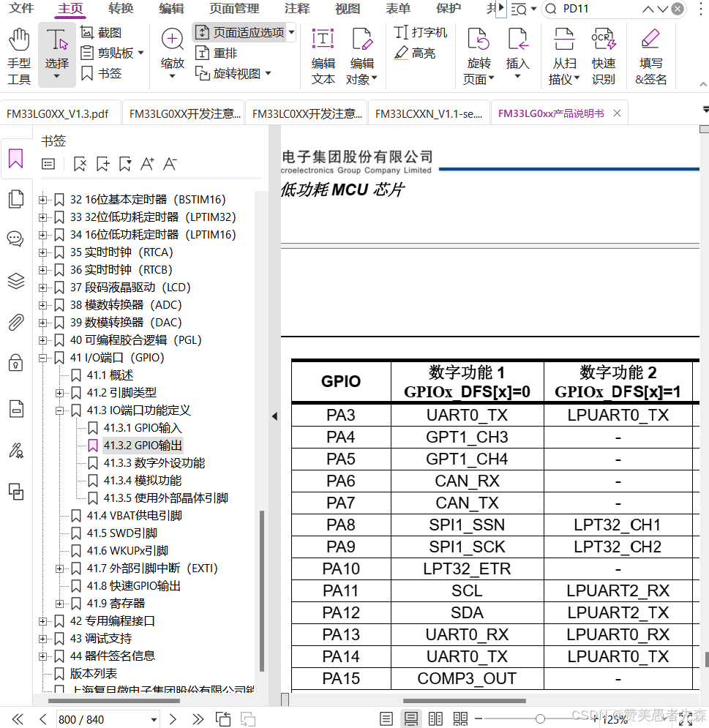This screenshot has height=728, width=709.
Task: Open the Clipboard (剪贴板) menu
Action: 112,53
